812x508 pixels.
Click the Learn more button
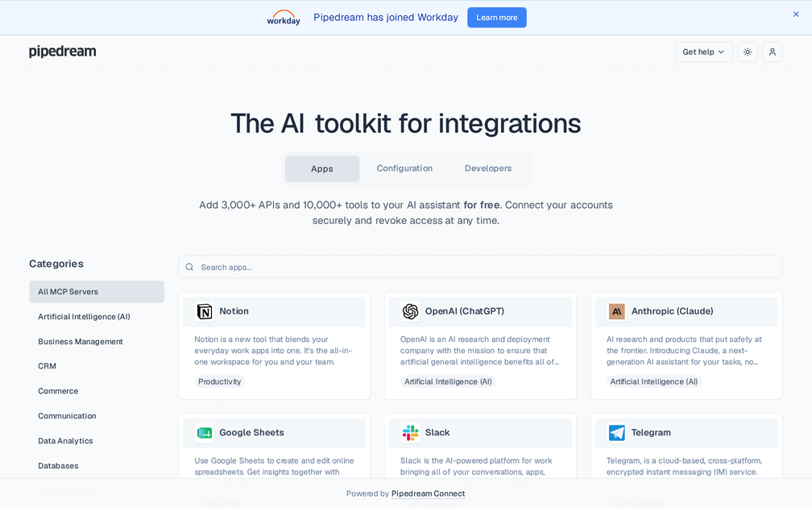(496, 17)
